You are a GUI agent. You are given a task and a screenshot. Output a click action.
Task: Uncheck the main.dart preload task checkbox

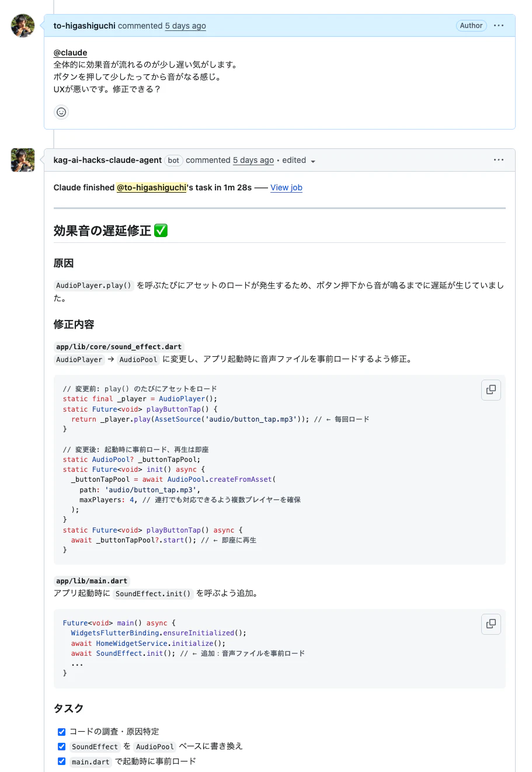click(61, 761)
